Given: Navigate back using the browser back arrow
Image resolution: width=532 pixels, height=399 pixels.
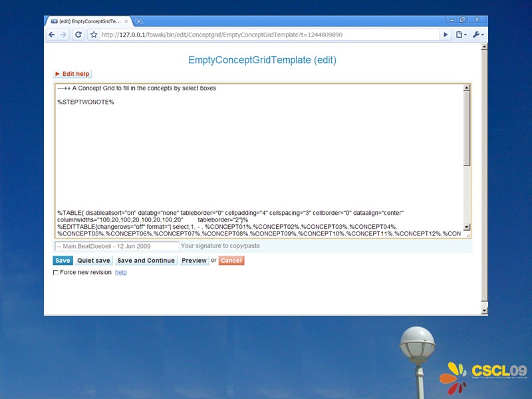Looking at the screenshot, I should pos(53,34).
